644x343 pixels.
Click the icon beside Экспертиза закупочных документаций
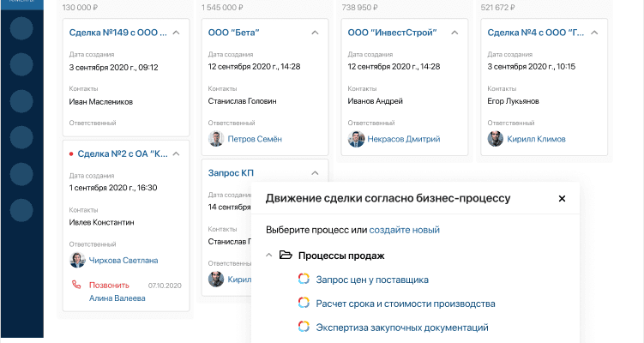(304, 327)
